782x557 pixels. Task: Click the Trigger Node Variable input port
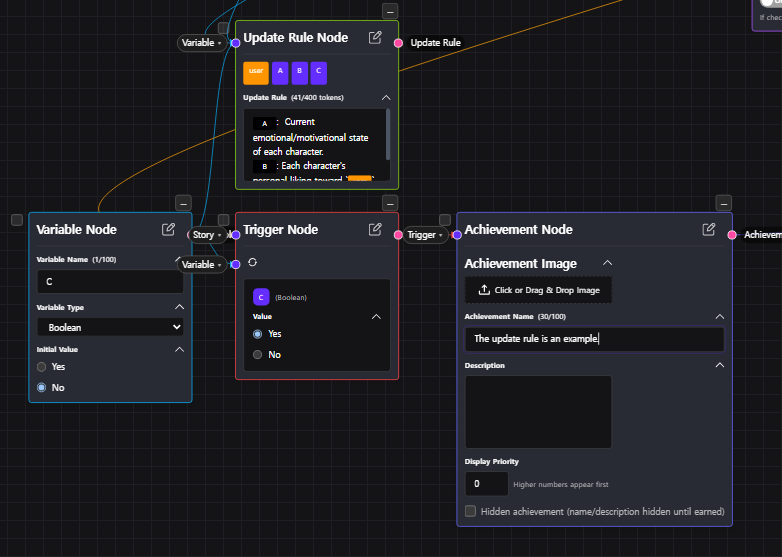[x=236, y=264]
